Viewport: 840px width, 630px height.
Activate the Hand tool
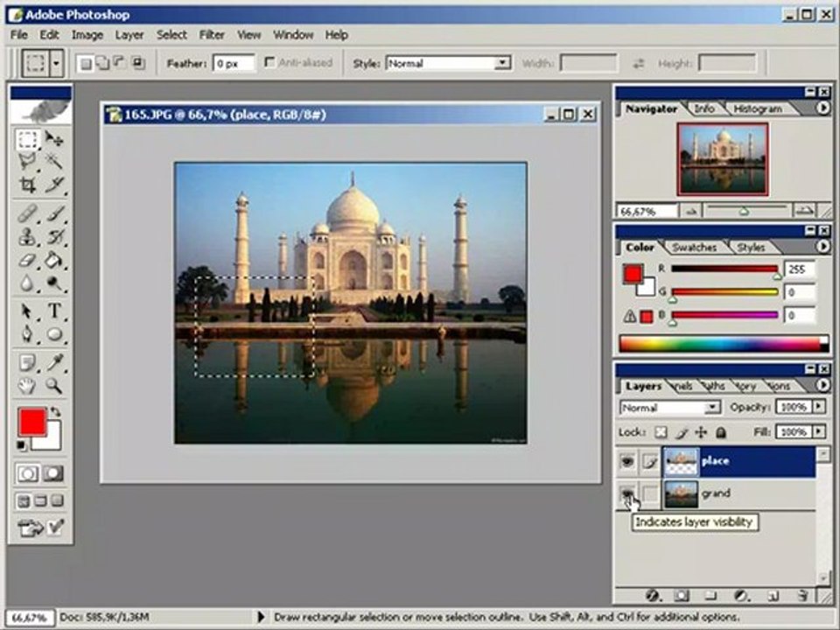pos(27,386)
